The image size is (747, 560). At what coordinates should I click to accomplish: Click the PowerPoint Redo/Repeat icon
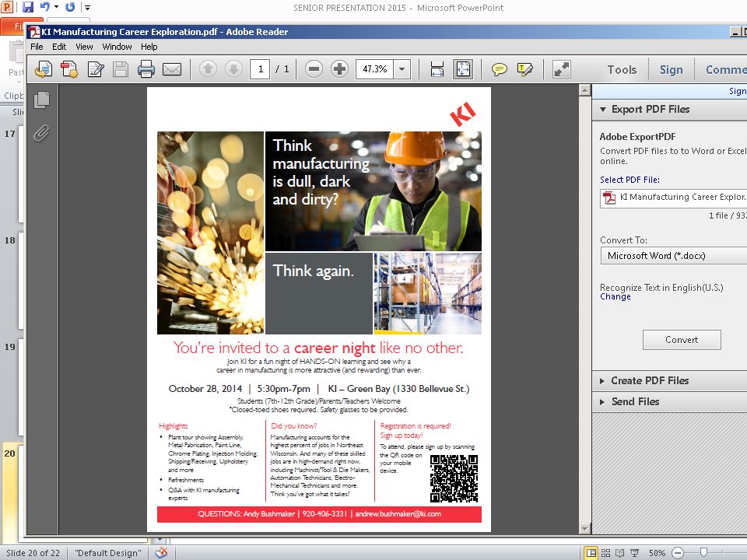point(70,7)
